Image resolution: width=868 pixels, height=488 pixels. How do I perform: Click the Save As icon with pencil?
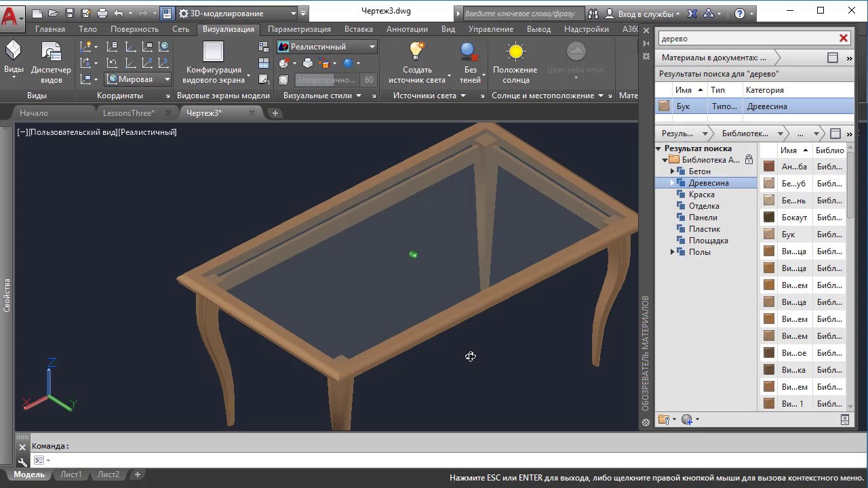[x=85, y=14]
